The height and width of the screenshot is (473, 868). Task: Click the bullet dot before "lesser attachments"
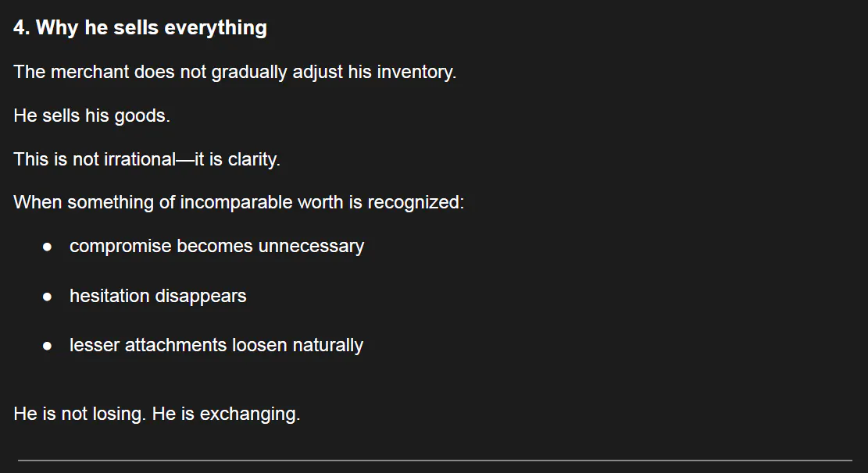(48, 346)
